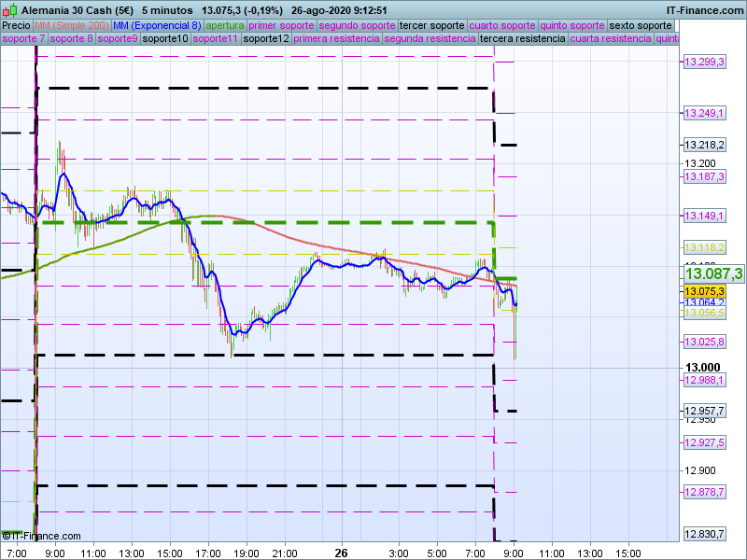Click the primera resistencia legend label
747x560 pixels.
(x=336, y=39)
